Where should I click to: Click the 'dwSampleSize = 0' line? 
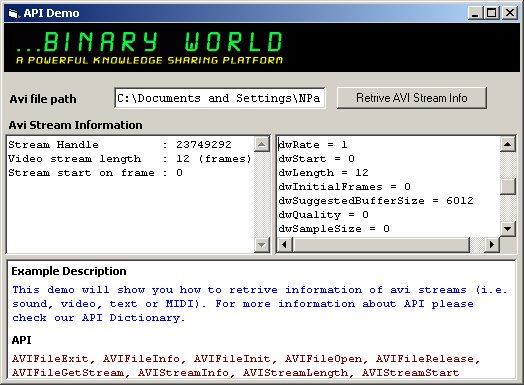[x=334, y=229]
